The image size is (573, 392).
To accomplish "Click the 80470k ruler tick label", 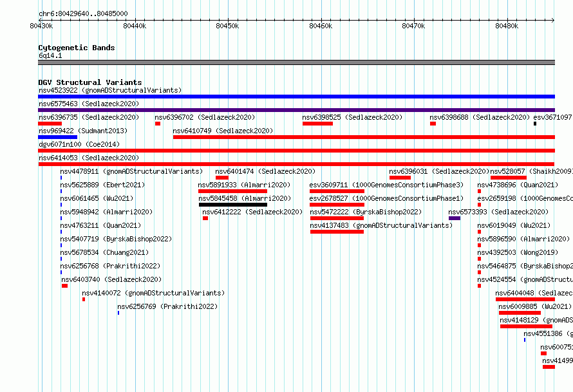I will tap(413, 26).
